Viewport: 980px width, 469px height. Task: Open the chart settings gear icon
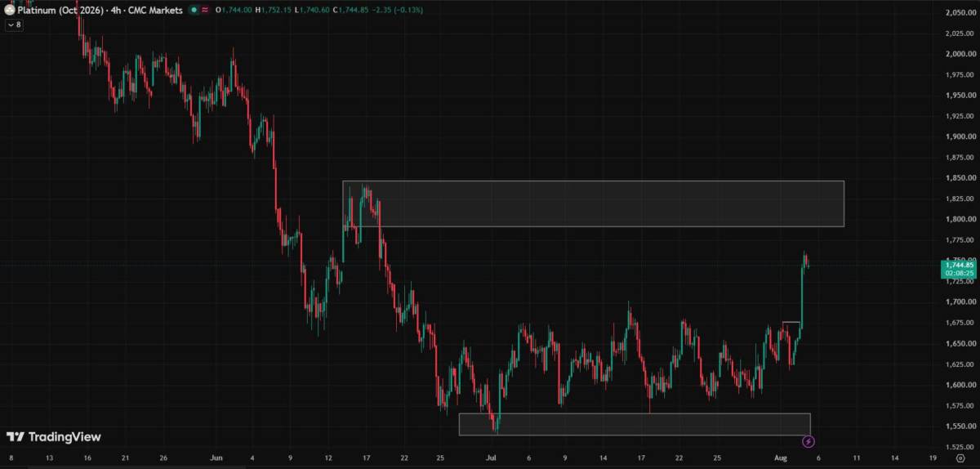[x=960, y=459]
